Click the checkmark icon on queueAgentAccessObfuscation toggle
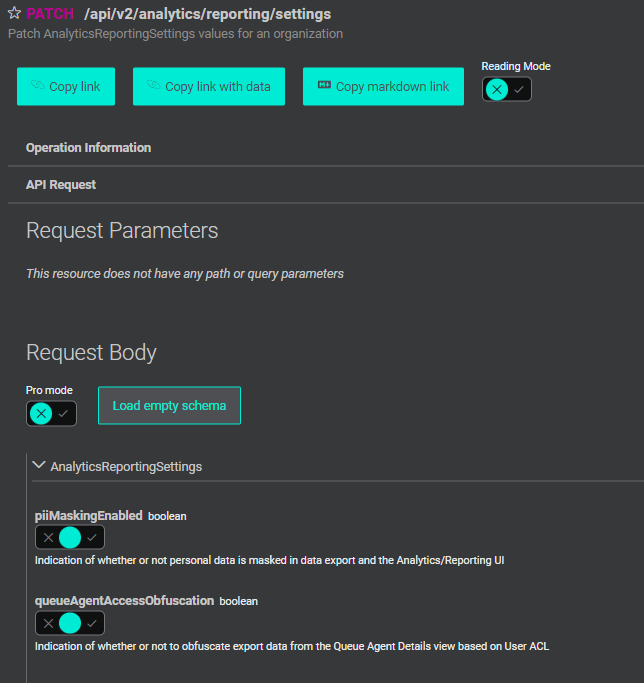Image resolution: width=644 pixels, height=683 pixels. point(92,623)
